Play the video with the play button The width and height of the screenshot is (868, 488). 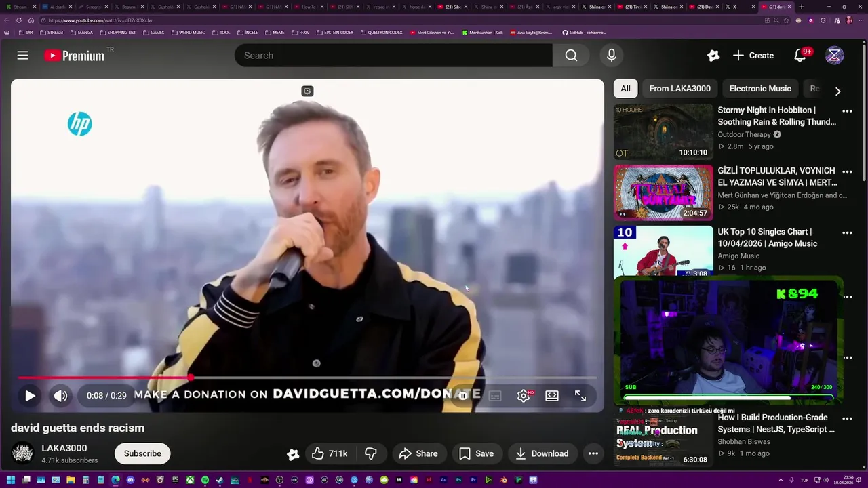pos(30,396)
